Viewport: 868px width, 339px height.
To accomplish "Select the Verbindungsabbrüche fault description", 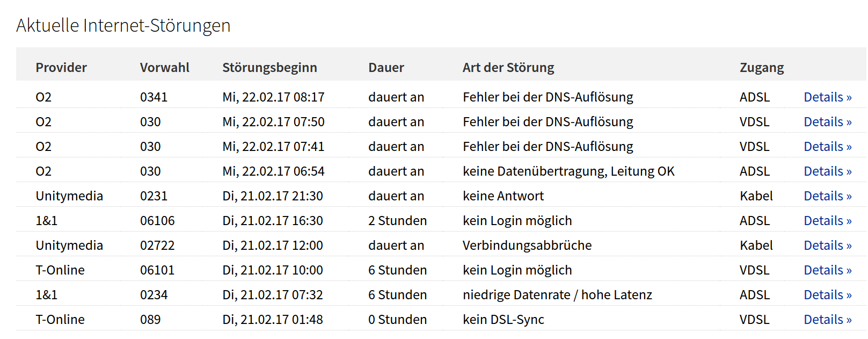I will (527, 246).
